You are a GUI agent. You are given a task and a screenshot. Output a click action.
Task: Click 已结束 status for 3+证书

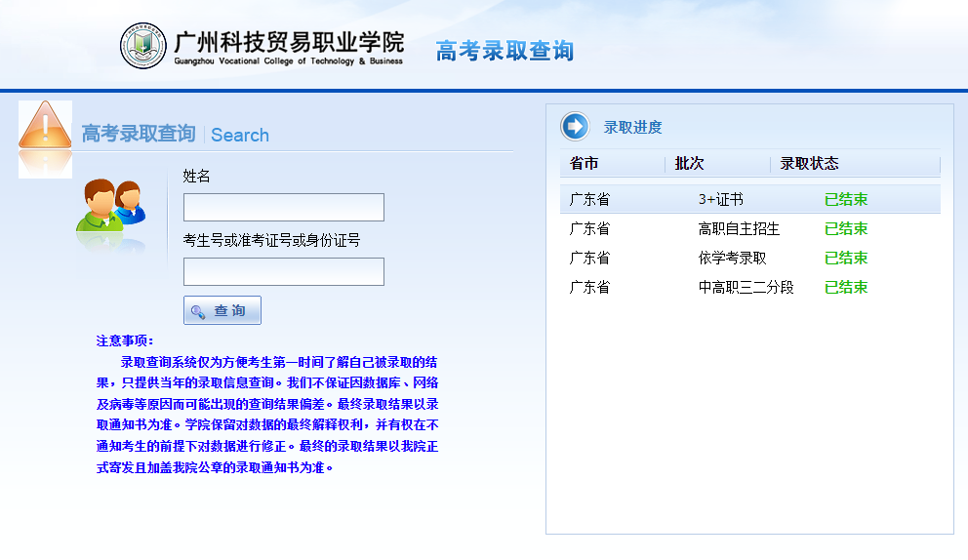point(846,199)
